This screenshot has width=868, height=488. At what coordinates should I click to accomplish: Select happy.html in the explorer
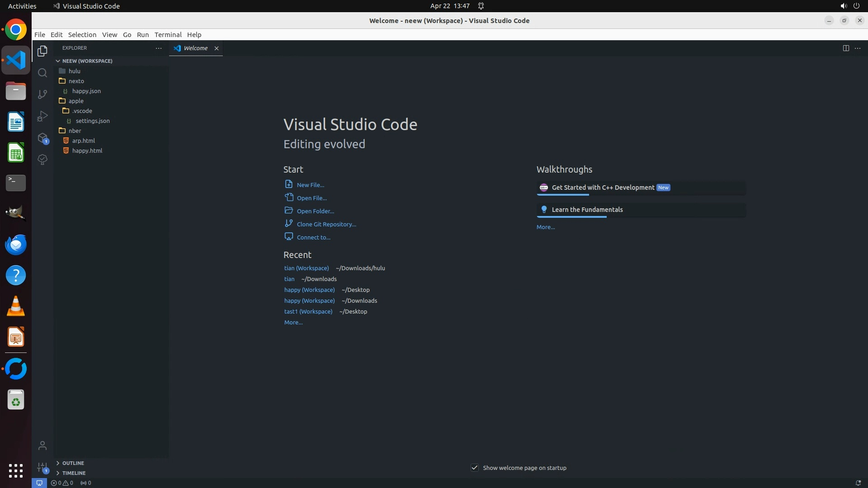coord(87,151)
